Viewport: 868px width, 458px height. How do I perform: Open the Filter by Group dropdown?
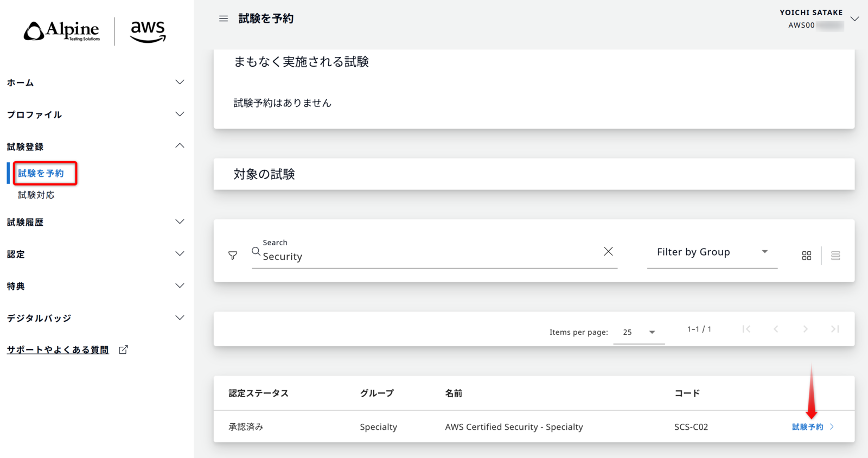(712, 252)
